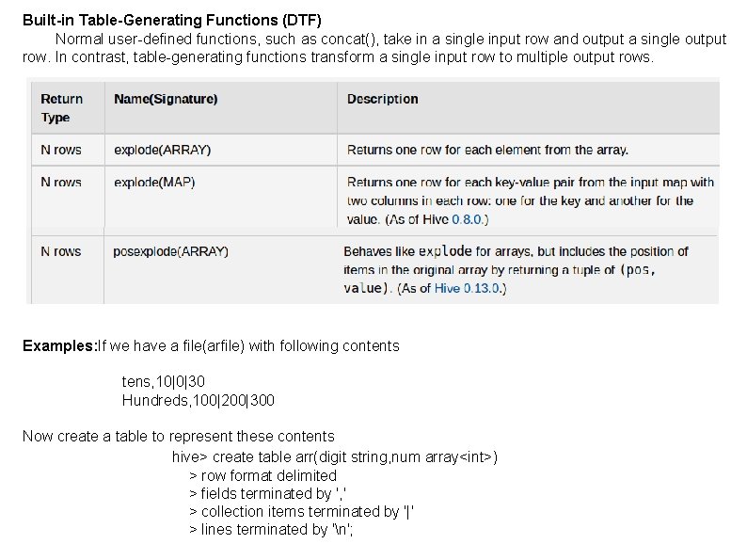Click the 'fields terminated by' line

click(265, 493)
